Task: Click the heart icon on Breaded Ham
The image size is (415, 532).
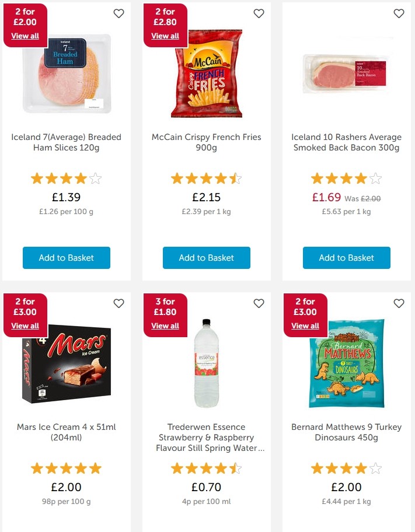Action: (x=118, y=13)
